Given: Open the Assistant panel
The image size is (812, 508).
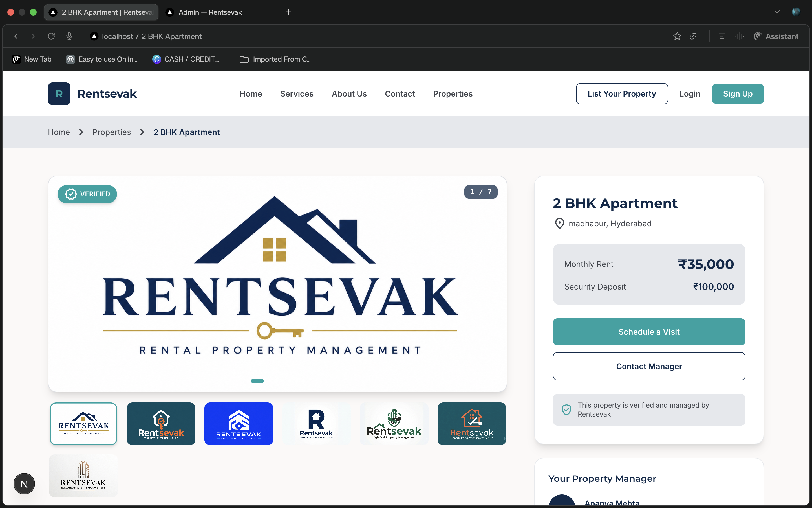Looking at the screenshot, I should point(776,36).
